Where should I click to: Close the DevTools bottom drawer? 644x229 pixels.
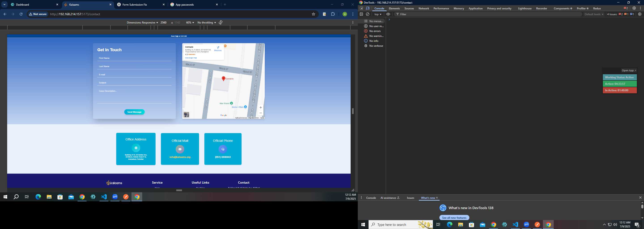click(x=640, y=198)
